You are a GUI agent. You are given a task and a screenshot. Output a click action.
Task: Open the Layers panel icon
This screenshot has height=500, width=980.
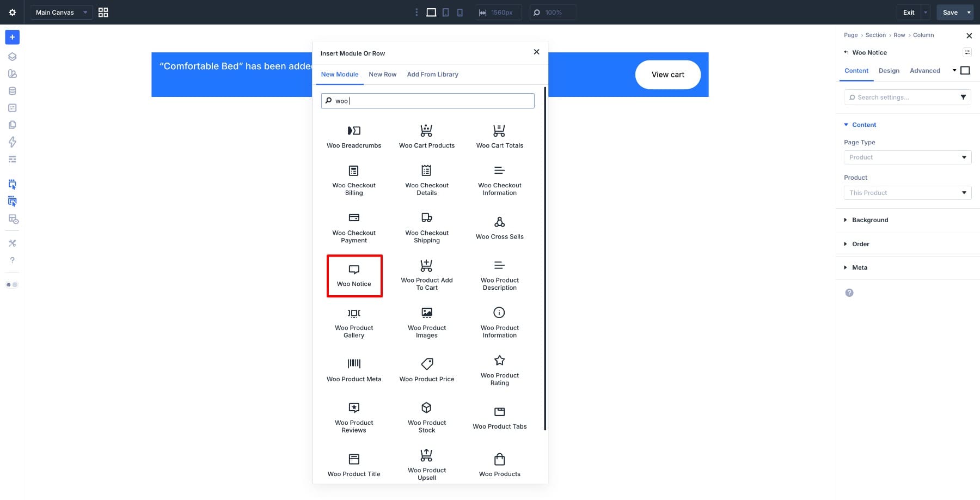12,57
